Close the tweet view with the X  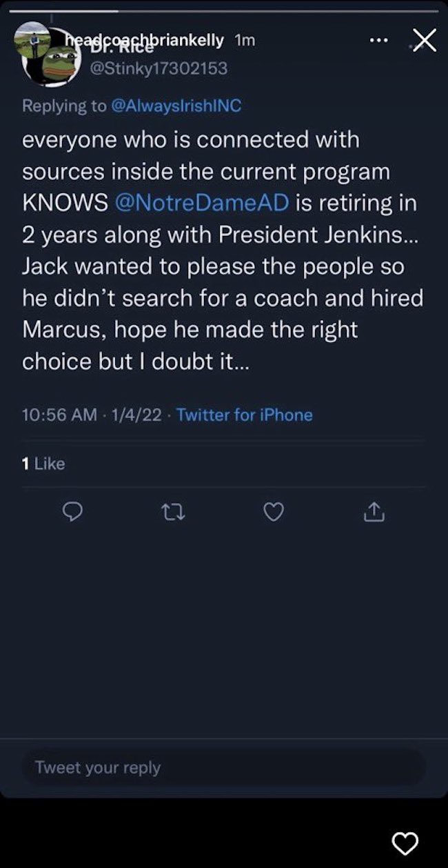click(x=423, y=41)
